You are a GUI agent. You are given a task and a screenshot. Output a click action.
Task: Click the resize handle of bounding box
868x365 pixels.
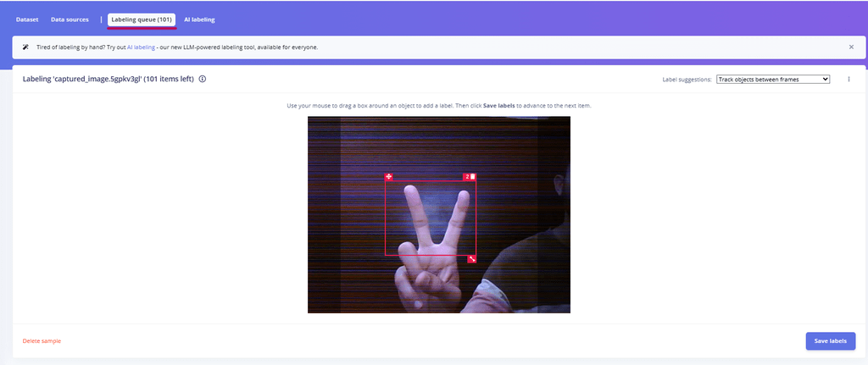pyautogui.click(x=472, y=259)
